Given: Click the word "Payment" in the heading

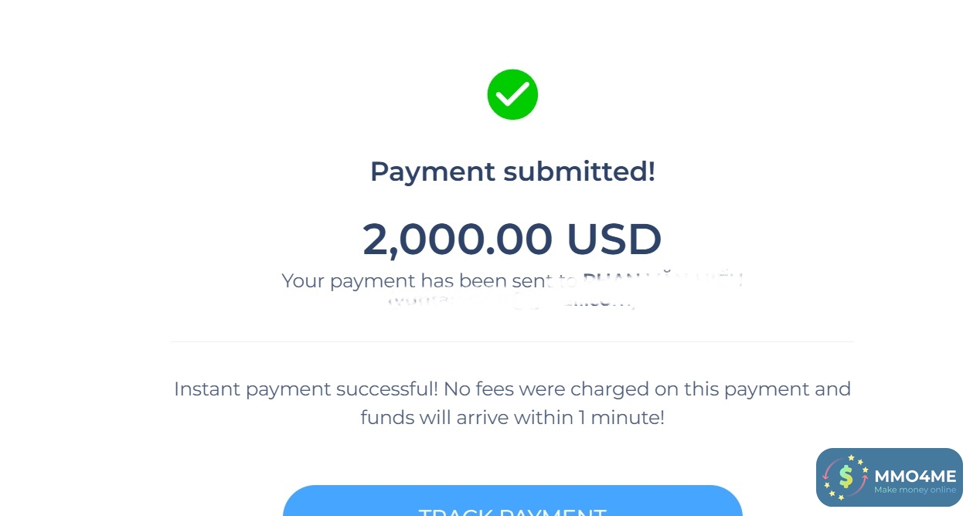Looking at the screenshot, I should point(433,171).
